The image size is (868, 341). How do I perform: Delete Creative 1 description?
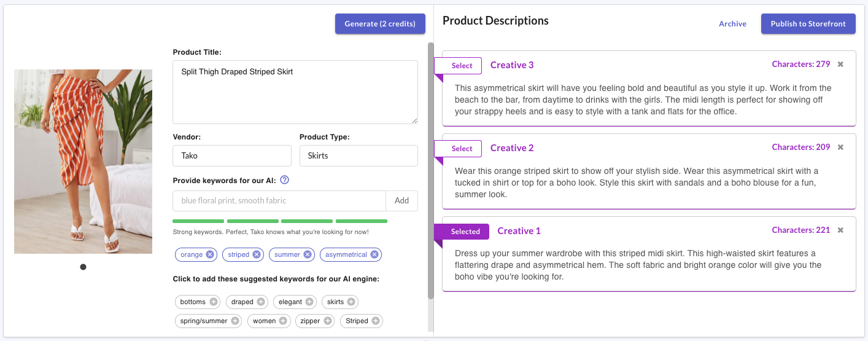840,230
